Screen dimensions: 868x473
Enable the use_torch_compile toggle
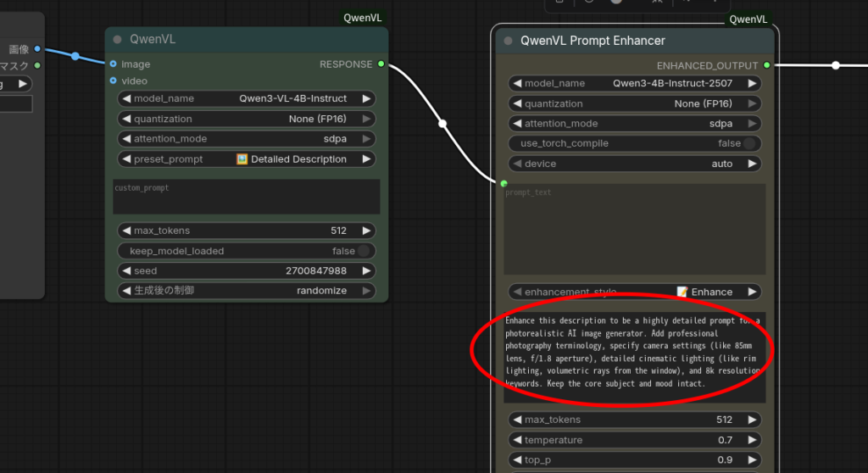coord(749,144)
